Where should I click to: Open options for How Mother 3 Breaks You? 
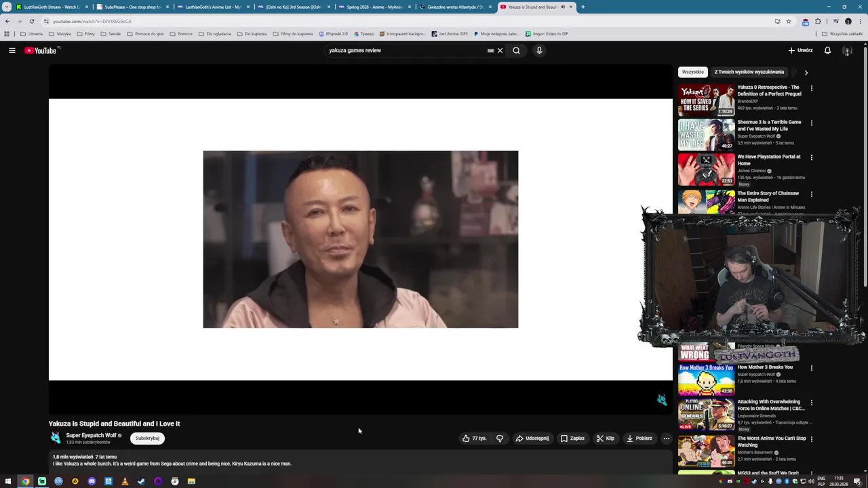pyautogui.click(x=812, y=368)
